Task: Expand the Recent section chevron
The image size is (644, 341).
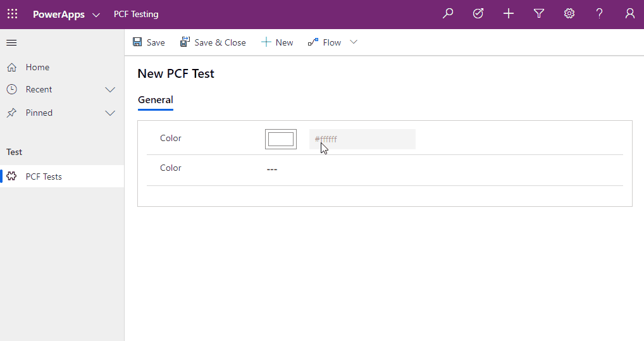Action: pyautogui.click(x=110, y=90)
